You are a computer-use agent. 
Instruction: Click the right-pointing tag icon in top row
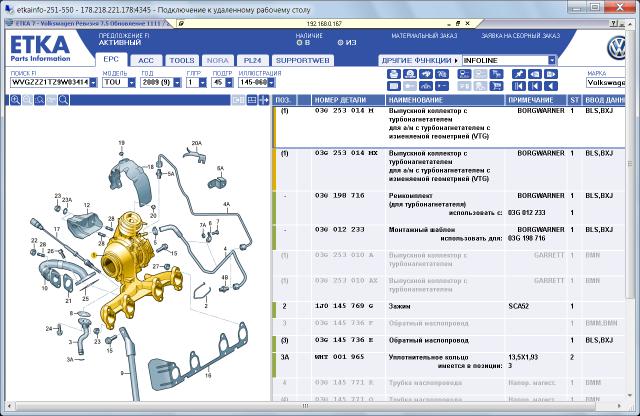click(551, 74)
